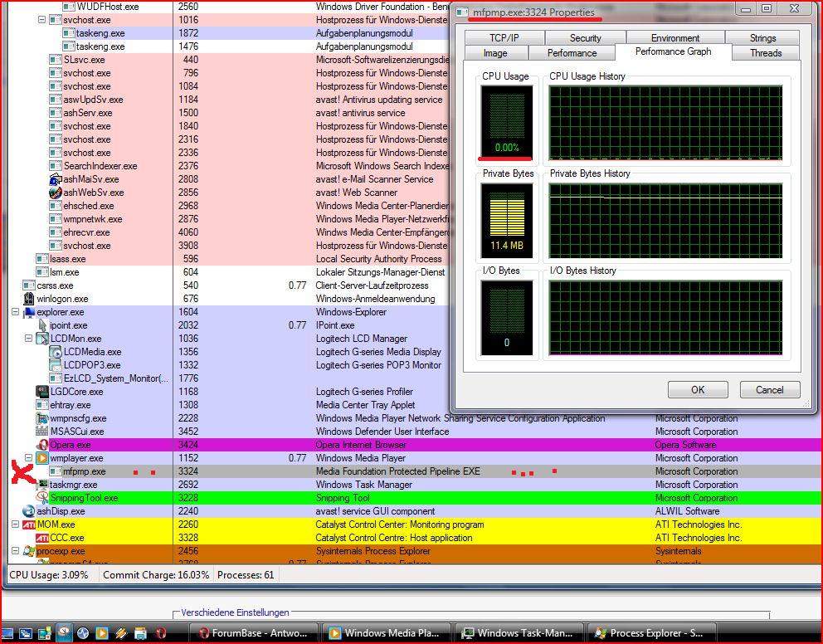
Task: Open the Security tab
Action: point(585,38)
